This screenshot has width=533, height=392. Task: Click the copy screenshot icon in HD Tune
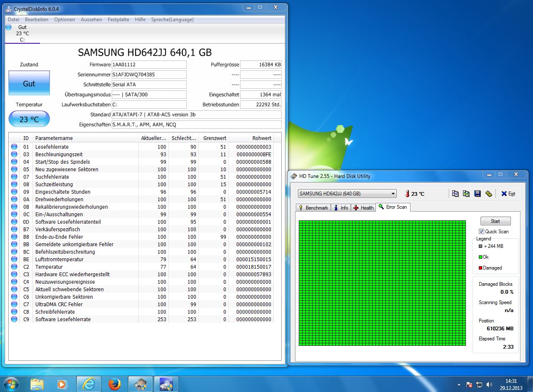pos(466,194)
